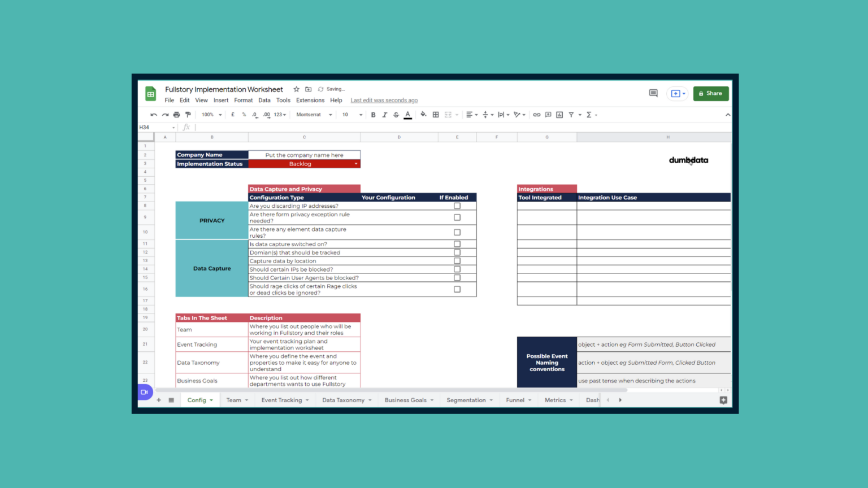This screenshot has width=868, height=488.
Task: Open the Fill color tool
Action: pos(423,114)
